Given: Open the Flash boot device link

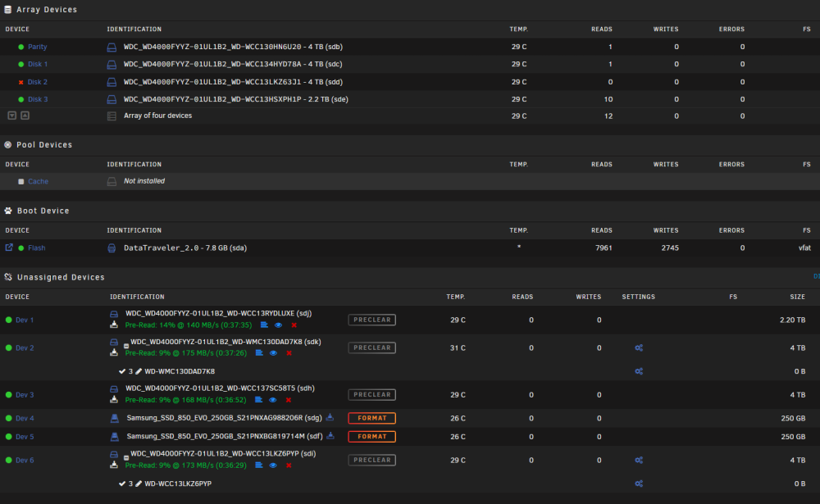Looking at the screenshot, I should click(37, 247).
